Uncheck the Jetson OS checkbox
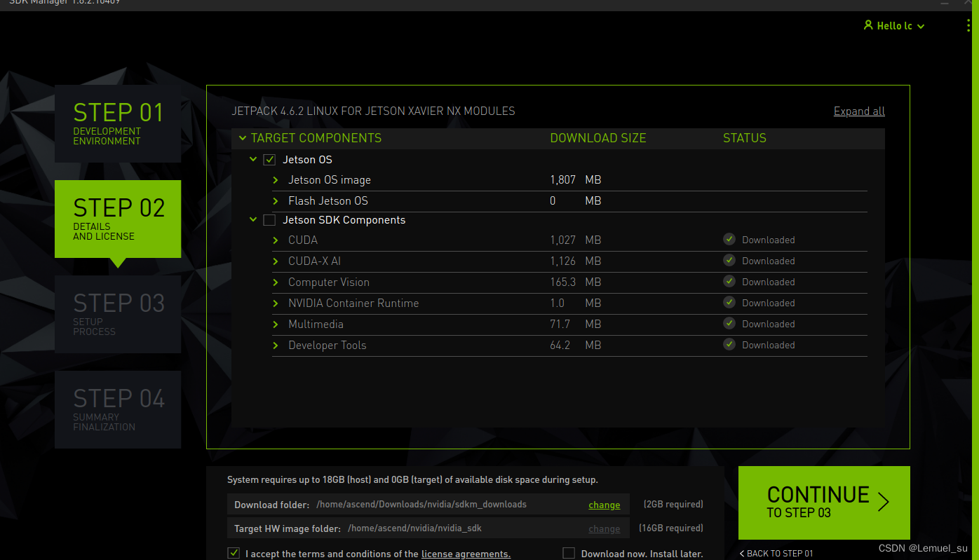Image resolution: width=979 pixels, height=560 pixels. [x=269, y=160]
